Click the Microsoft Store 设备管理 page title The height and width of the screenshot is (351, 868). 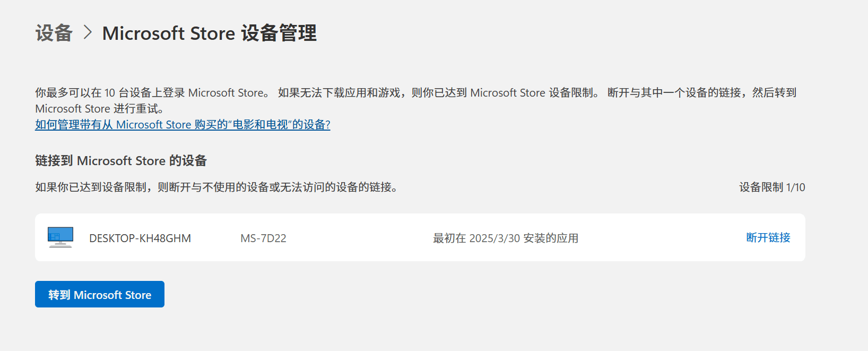210,33
